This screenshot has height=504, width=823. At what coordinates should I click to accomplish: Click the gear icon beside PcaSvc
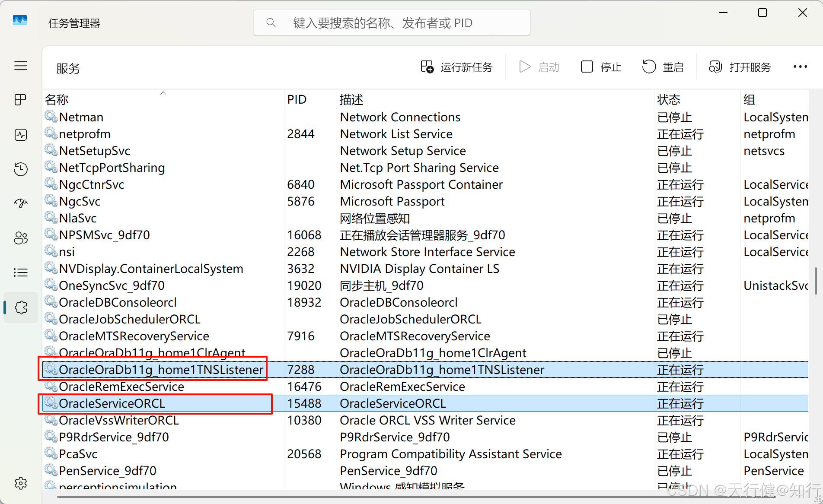tap(51, 453)
